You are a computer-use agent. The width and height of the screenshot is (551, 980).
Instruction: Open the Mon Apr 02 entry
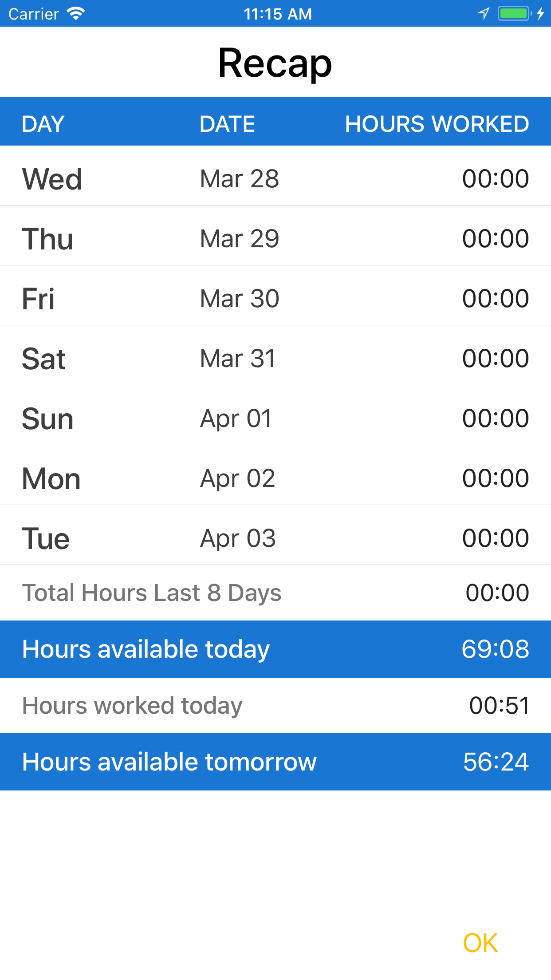[x=275, y=478]
